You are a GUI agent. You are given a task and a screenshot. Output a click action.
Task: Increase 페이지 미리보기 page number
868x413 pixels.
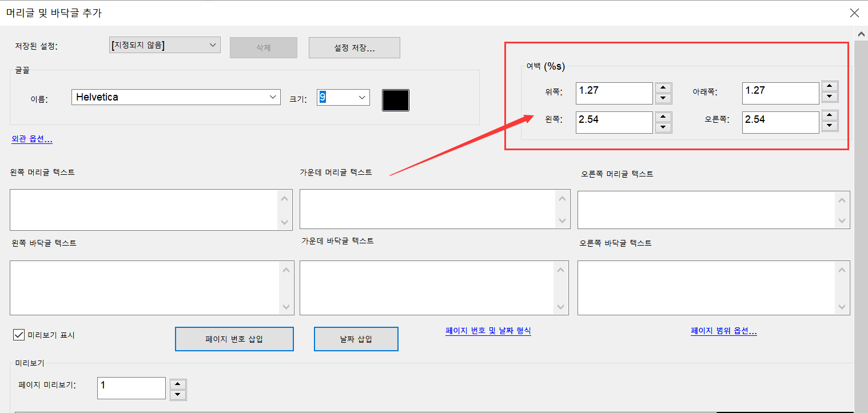coord(177,384)
